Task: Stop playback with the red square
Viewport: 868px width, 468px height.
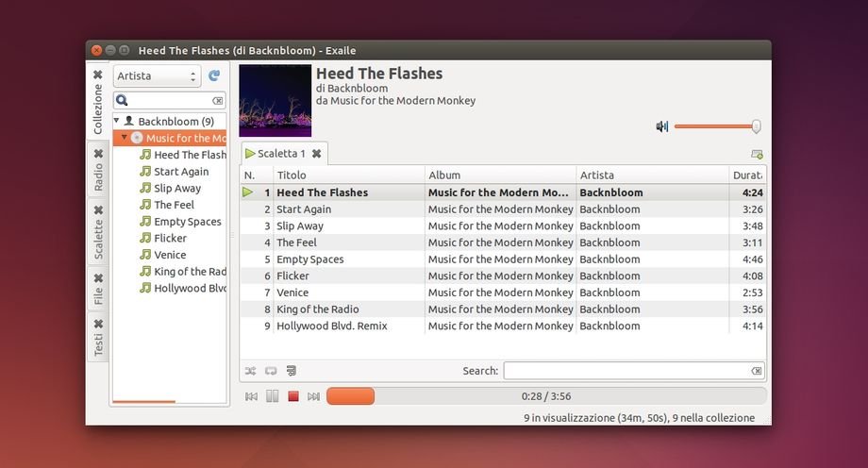Action: 293,396
